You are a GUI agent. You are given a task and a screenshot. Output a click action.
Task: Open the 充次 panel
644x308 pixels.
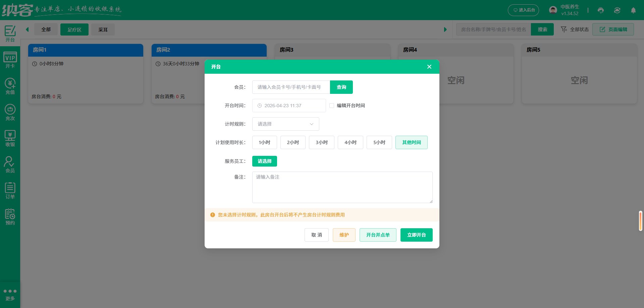coord(10,112)
